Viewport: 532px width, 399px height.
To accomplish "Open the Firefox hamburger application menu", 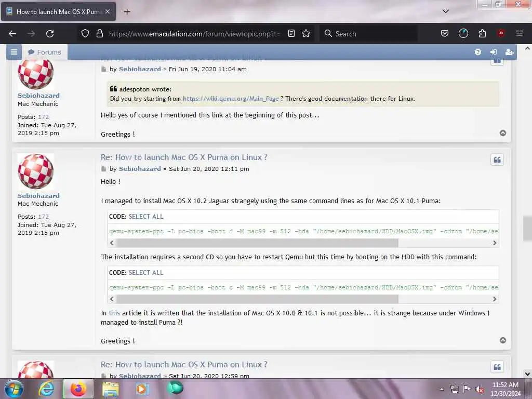I will pos(520,33).
